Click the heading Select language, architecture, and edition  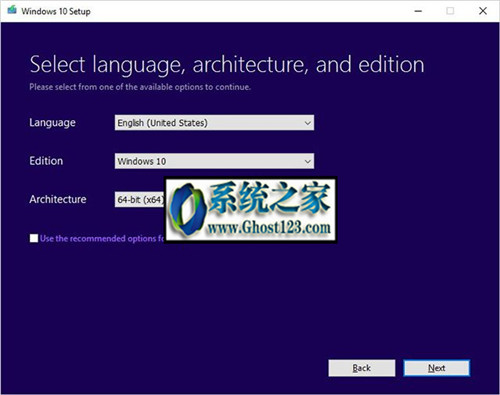click(x=227, y=65)
